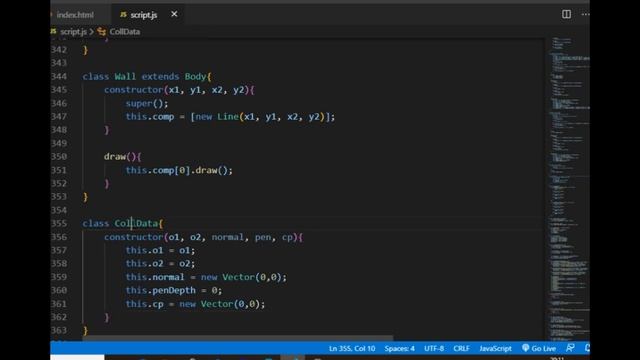Click the feedback icon in status bar
The height and width of the screenshot is (360, 640).
coord(570,348)
